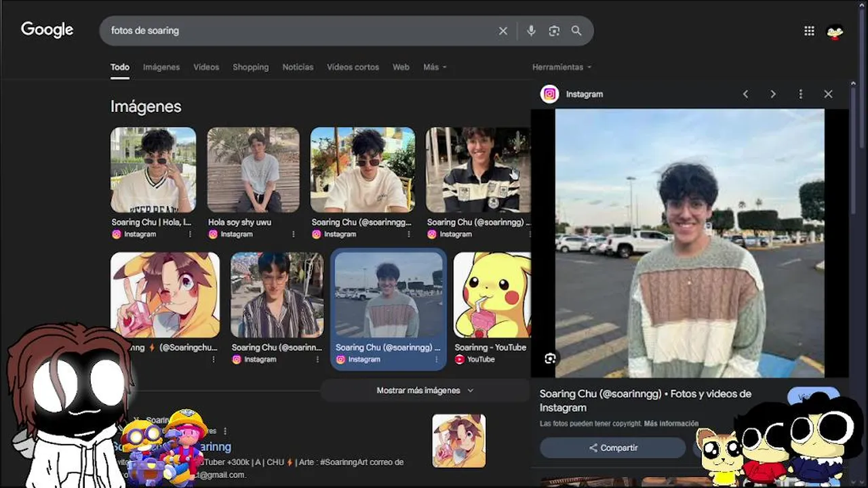Open the small anime thumbnail beside search result
The height and width of the screenshot is (488, 868).
tap(459, 441)
